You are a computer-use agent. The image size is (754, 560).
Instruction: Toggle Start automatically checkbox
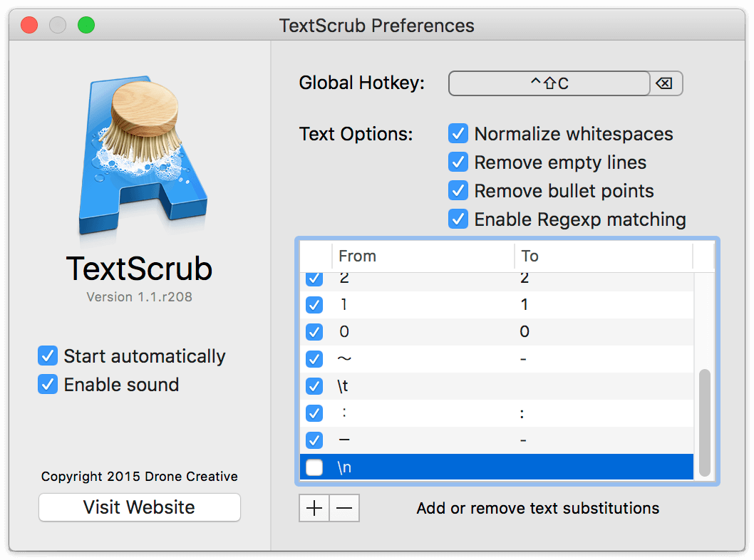click(48, 356)
